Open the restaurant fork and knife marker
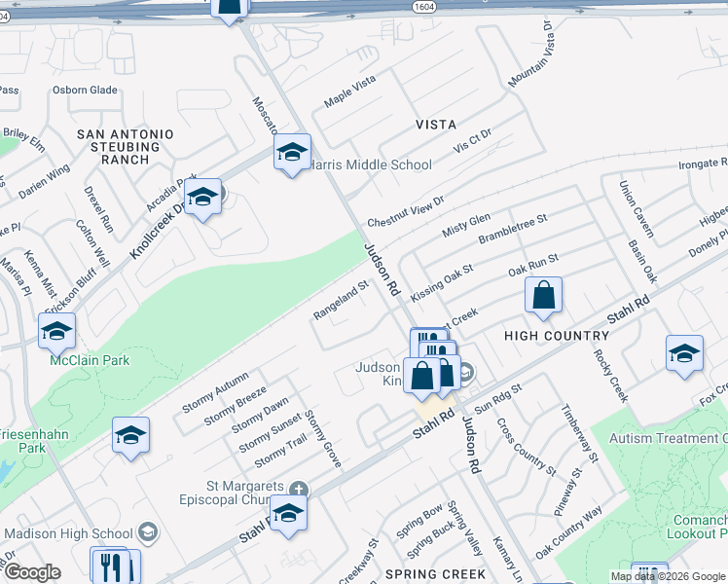This screenshot has width=728, height=584. [111, 566]
